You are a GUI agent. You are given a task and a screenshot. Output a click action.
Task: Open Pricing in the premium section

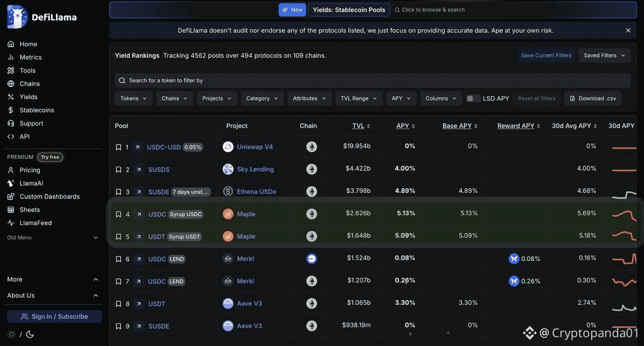click(30, 170)
